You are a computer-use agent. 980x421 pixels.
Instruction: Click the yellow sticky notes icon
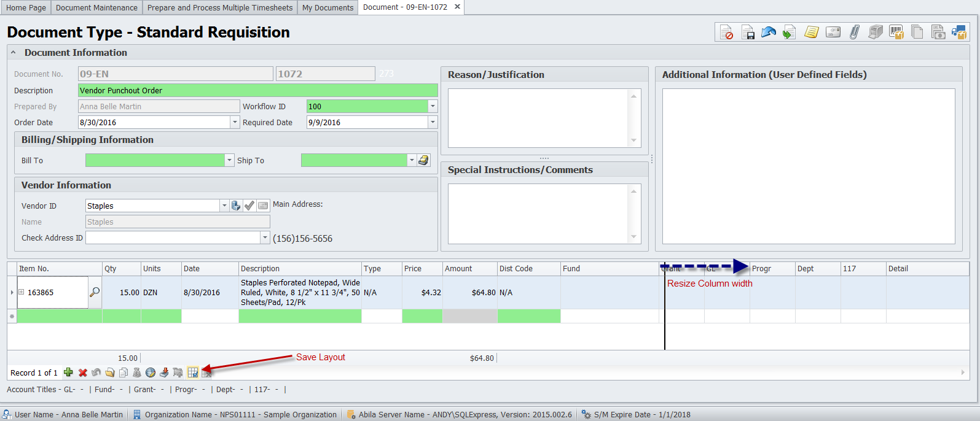(812, 33)
